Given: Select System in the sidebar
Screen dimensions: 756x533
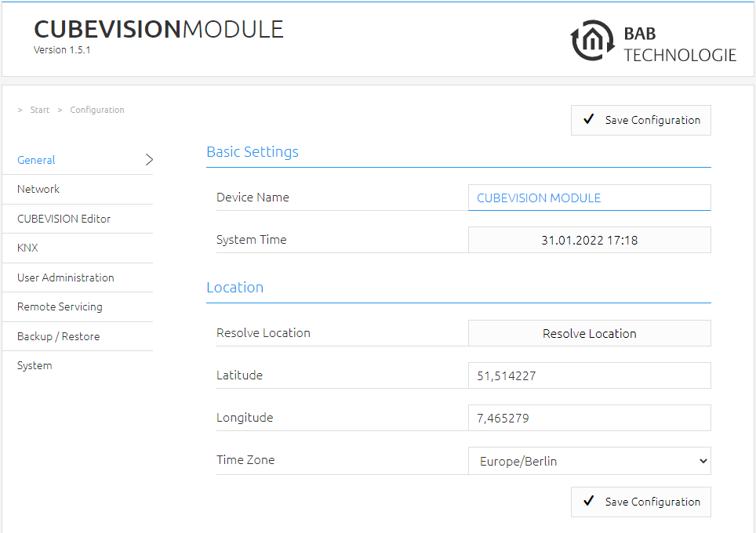Looking at the screenshot, I should click(78, 365).
